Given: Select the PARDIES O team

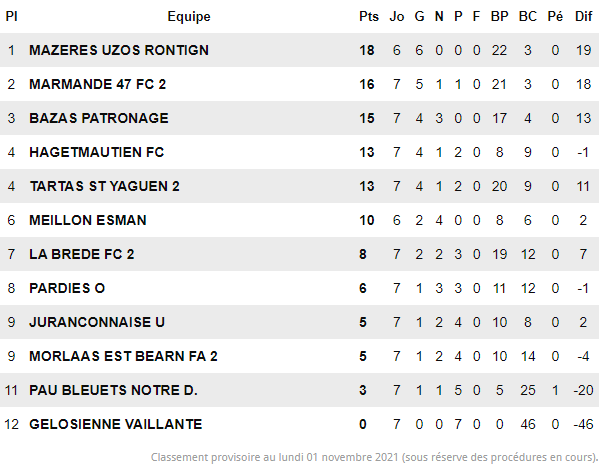Looking at the screenshot, I should coord(67,288).
